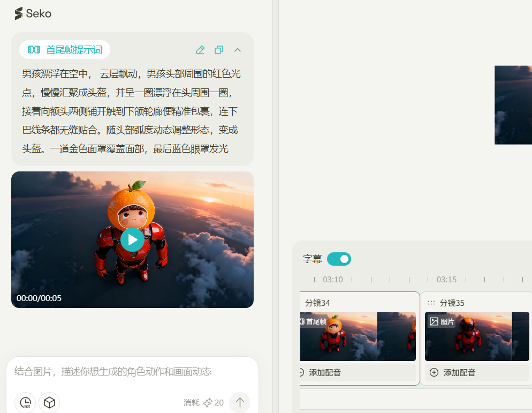Expand the 首尾帧提示词 label chip

65,49
